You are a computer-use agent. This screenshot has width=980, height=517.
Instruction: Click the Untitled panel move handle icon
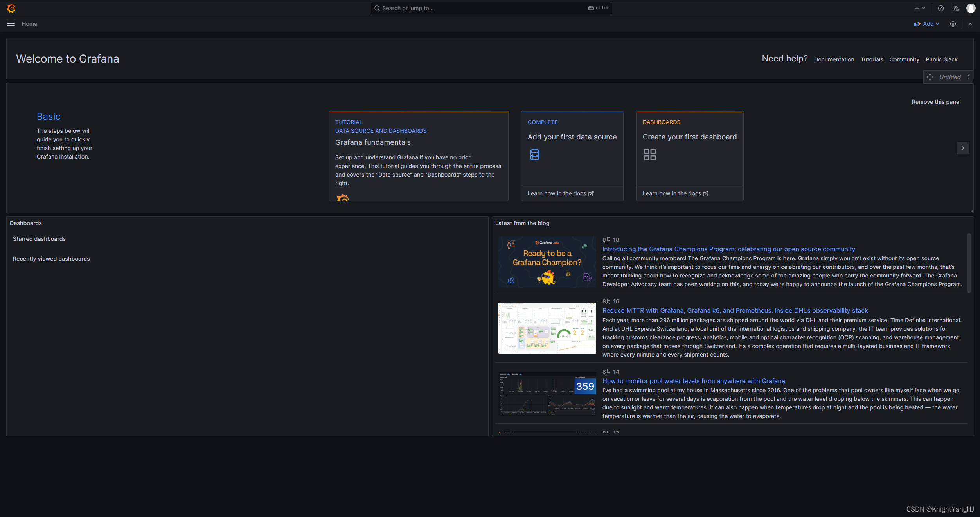(x=930, y=77)
